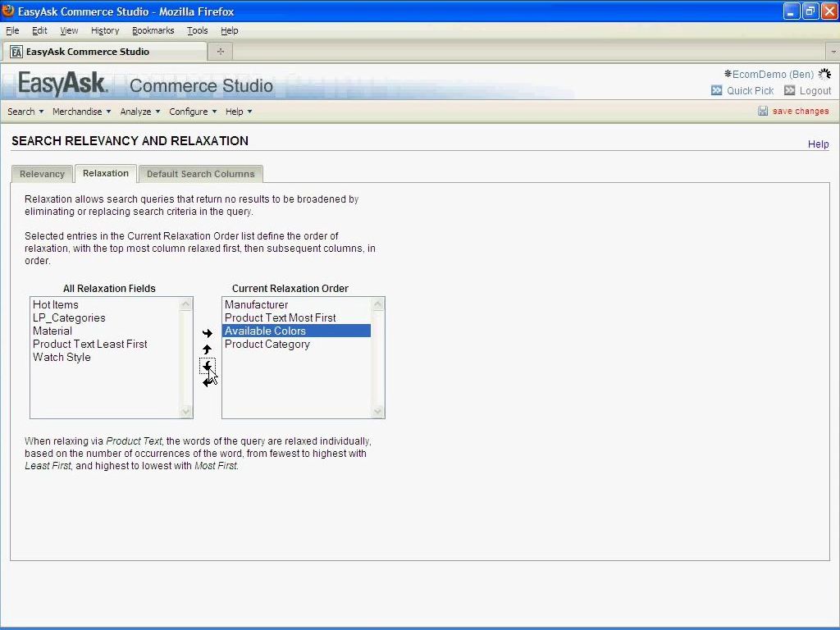Click the Logout link

coord(815,90)
